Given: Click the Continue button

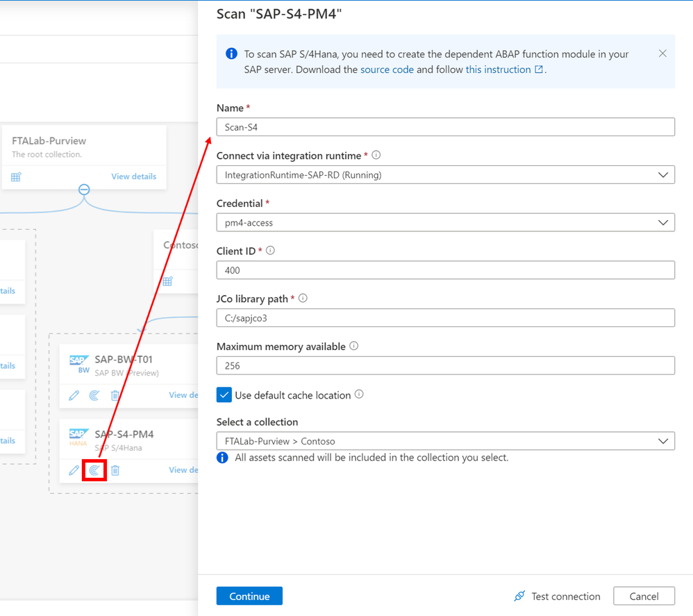Looking at the screenshot, I should pos(249,596).
